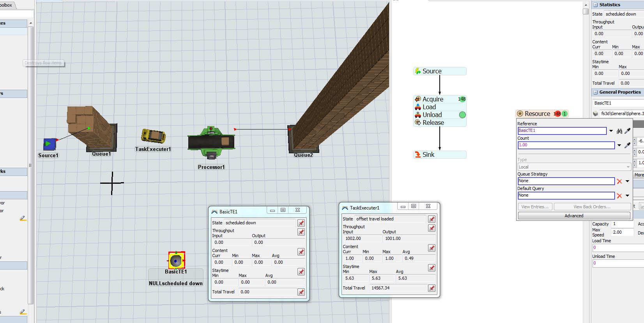Click the binoculars icon beside the Reference field
This screenshot has height=323, width=644.
(619, 131)
